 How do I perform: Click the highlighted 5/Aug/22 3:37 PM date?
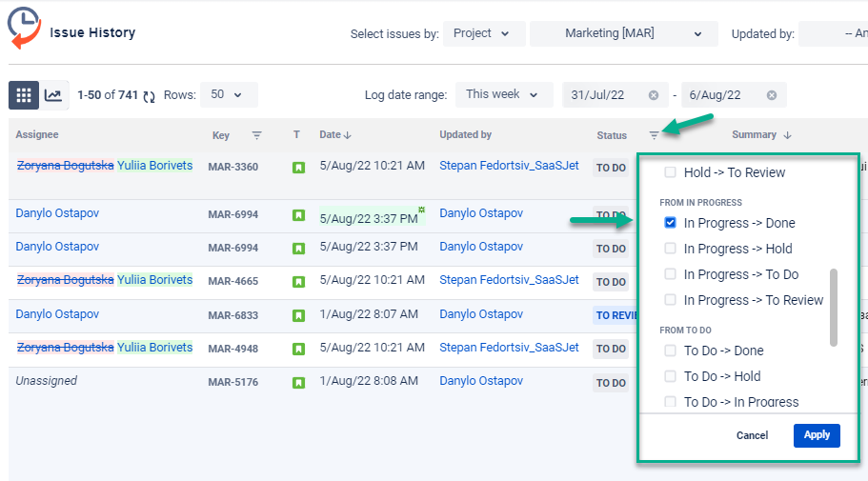[x=371, y=217]
